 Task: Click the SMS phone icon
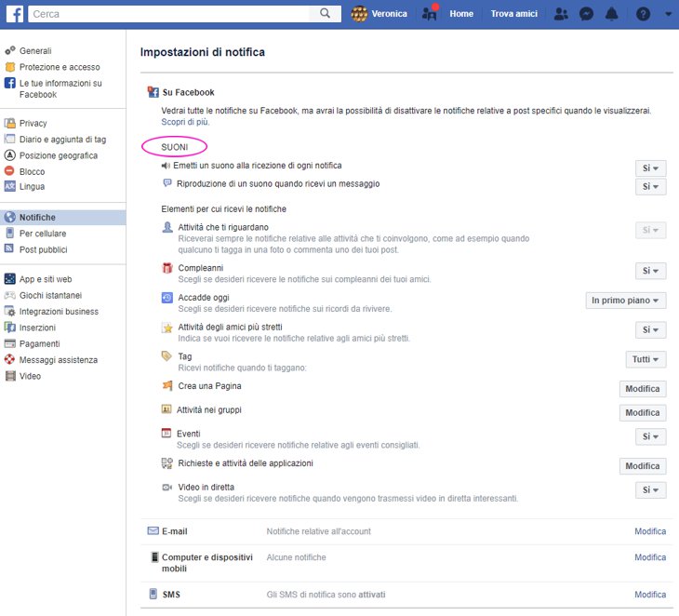click(x=153, y=594)
